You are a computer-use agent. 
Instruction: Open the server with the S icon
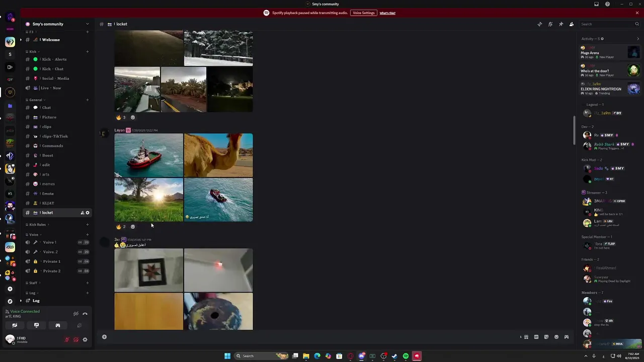point(10,54)
